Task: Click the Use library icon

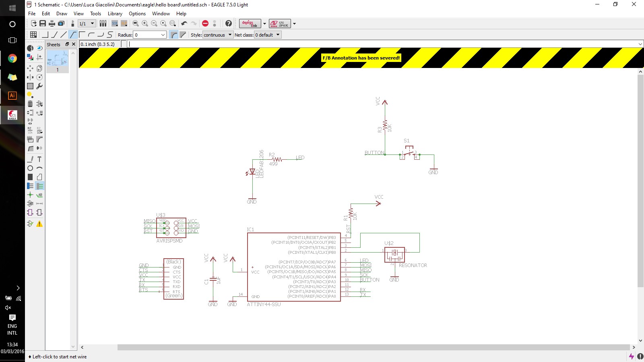Action: (x=103, y=24)
